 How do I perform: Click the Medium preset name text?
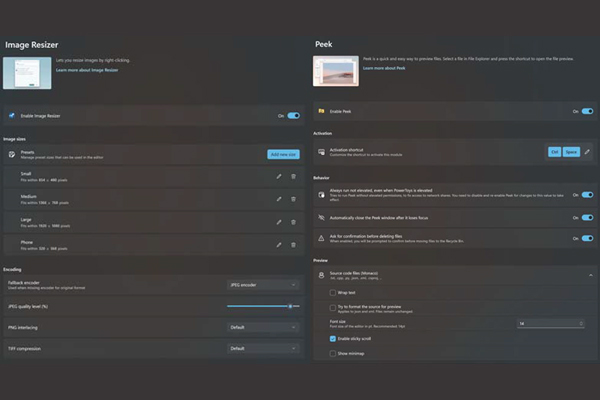[x=28, y=196]
